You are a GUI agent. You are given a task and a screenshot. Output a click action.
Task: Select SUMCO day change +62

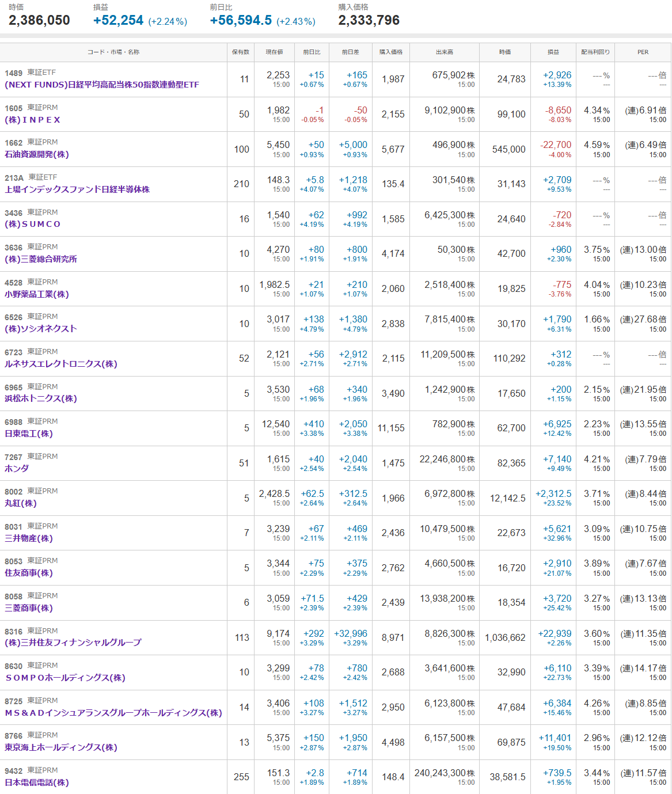click(x=316, y=215)
